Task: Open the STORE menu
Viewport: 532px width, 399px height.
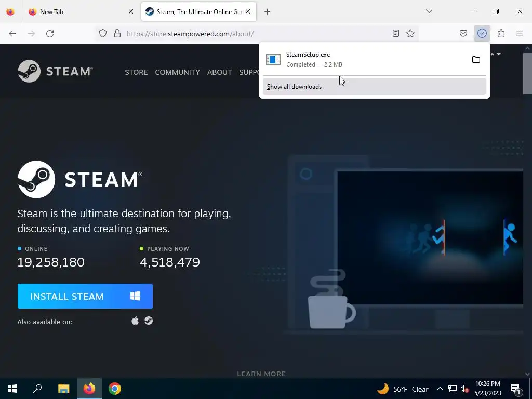Action: 136,72
